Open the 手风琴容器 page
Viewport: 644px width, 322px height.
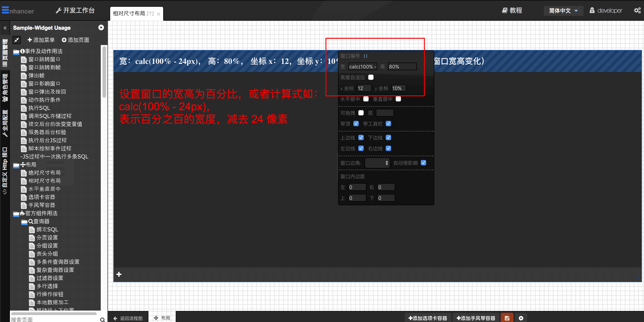42,205
